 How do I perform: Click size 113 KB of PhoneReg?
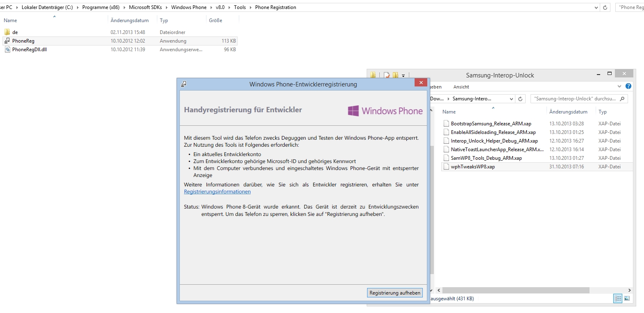point(229,41)
